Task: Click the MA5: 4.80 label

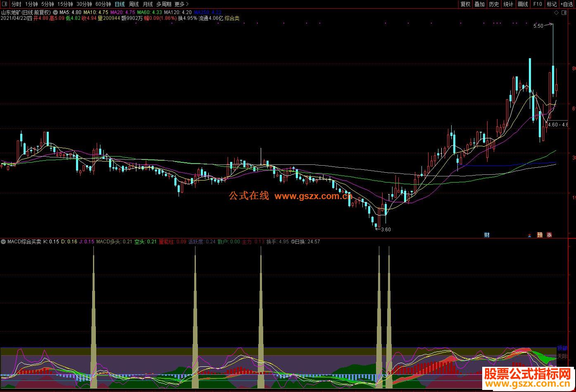Action: point(70,12)
